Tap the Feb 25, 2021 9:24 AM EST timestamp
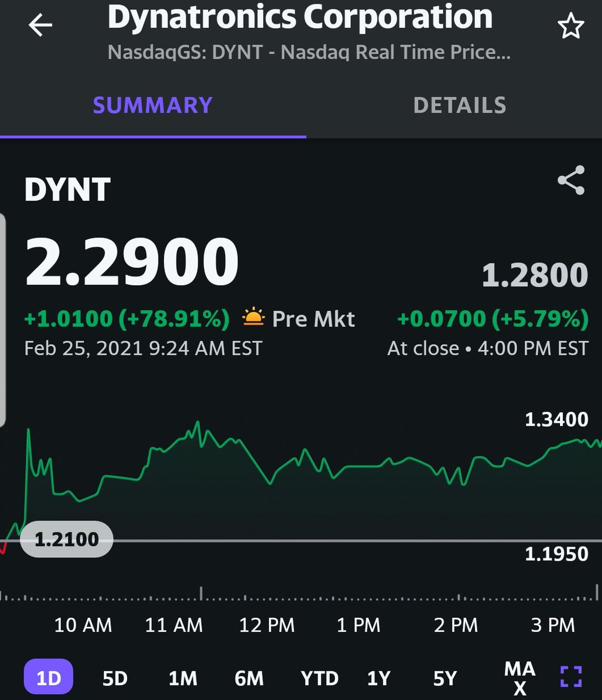Viewport: 602px width, 700px height. click(143, 348)
